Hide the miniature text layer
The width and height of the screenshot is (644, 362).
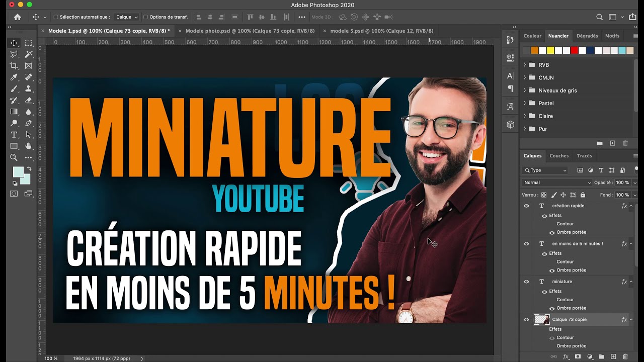click(x=526, y=282)
